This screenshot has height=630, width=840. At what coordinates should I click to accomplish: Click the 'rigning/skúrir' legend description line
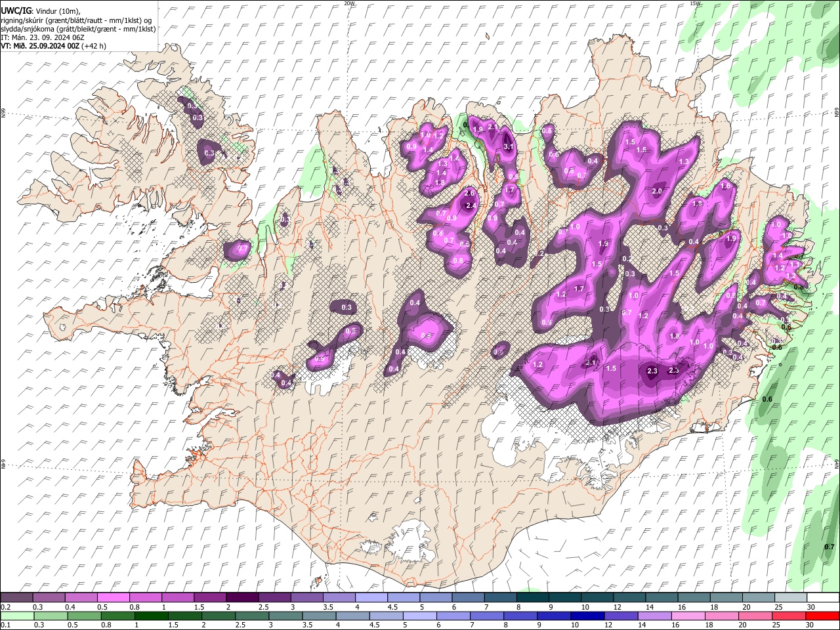click(76, 20)
